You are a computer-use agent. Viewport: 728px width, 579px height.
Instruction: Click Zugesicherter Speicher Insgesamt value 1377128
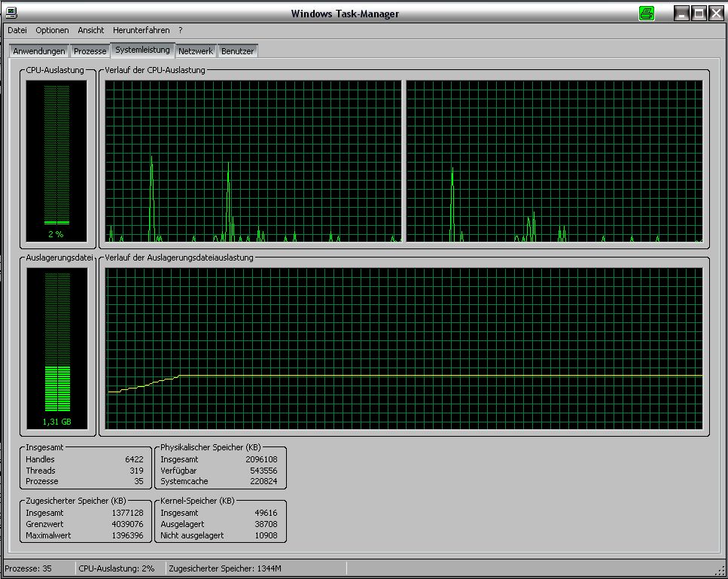(x=128, y=513)
